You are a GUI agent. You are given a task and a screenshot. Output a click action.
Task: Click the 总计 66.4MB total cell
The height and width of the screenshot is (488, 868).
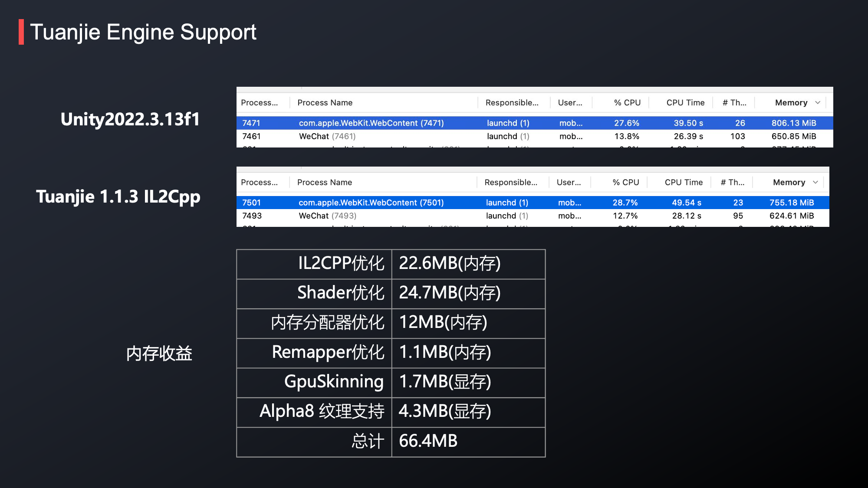click(428, 442)
